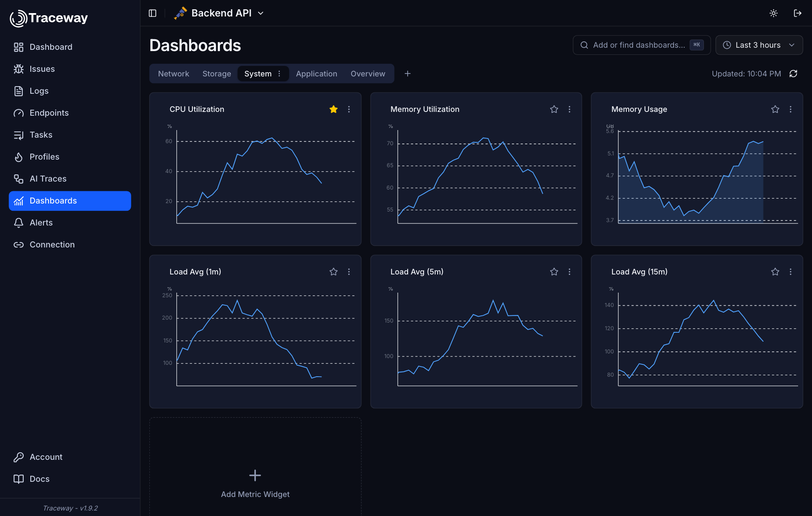Open Load Avg (5m) widget menu
The image size is (812, 516).
coord(570,272)
